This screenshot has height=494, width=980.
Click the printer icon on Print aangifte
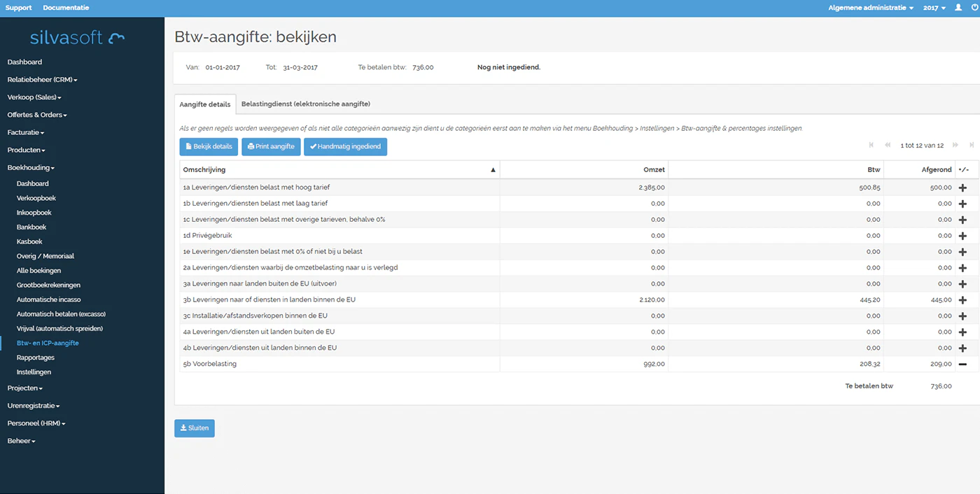tap(249, 146)
